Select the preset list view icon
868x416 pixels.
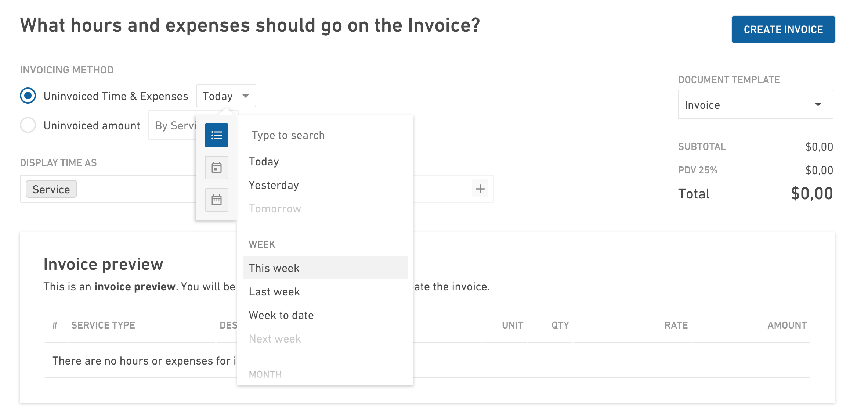pyautogui.click(x=216, y=135)
